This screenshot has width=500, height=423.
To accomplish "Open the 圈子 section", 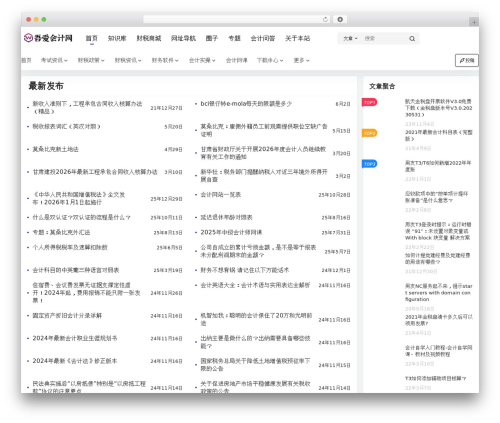I will pos(212,38).
